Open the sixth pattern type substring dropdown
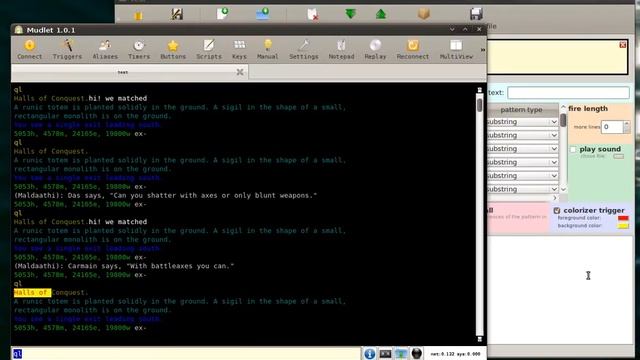 tap(522, 189)
